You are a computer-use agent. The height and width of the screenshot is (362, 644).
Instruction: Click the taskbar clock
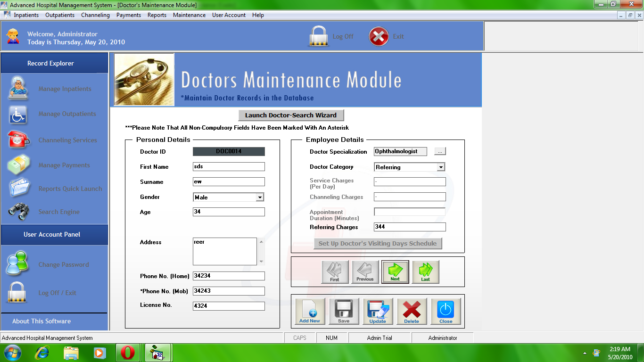pos(620,353)
